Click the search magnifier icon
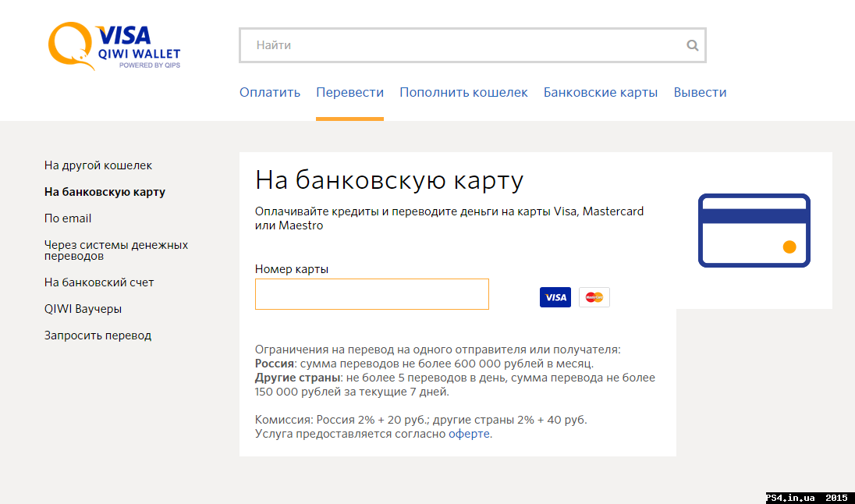 [x=692, y=45]
